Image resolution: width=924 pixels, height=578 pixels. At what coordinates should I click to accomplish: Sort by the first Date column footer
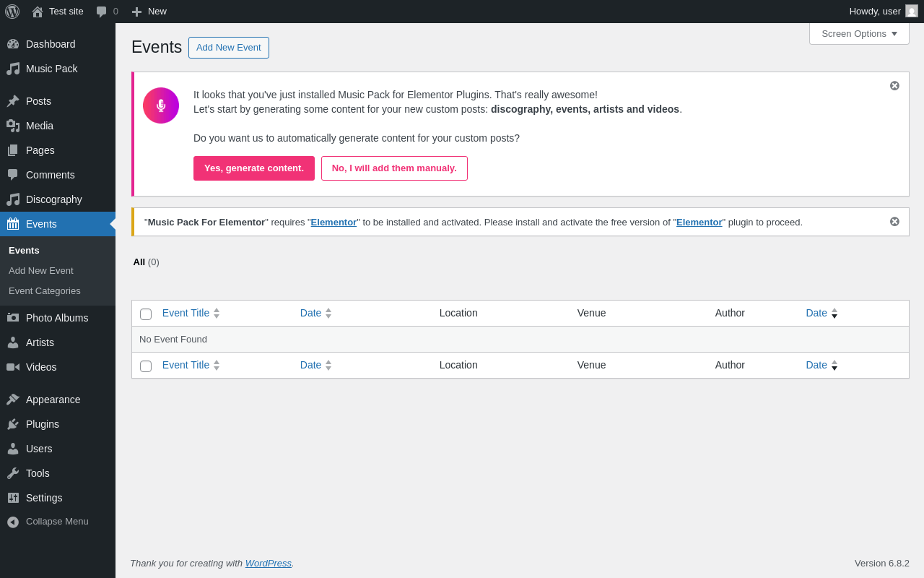[315, 365]
